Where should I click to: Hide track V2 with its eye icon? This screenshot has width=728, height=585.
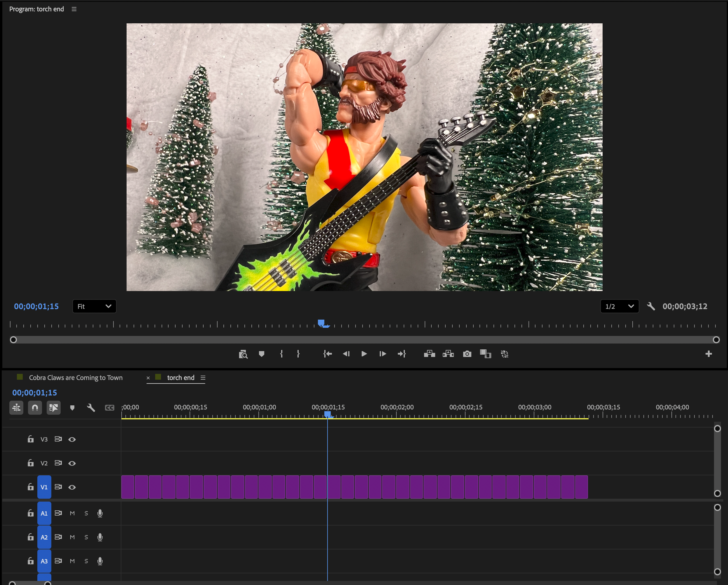(72, 463)
